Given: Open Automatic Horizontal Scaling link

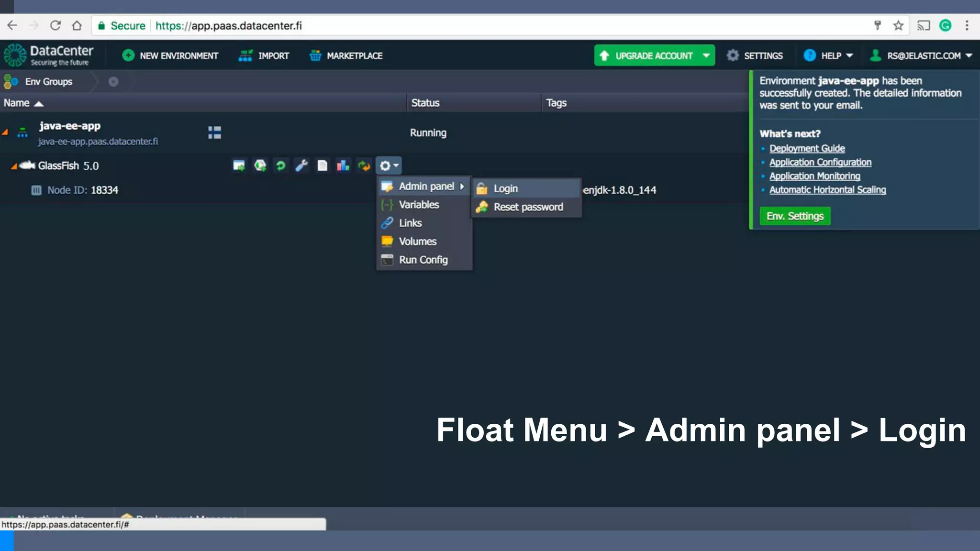Looking at the screenshot, I should click(827, 190).
